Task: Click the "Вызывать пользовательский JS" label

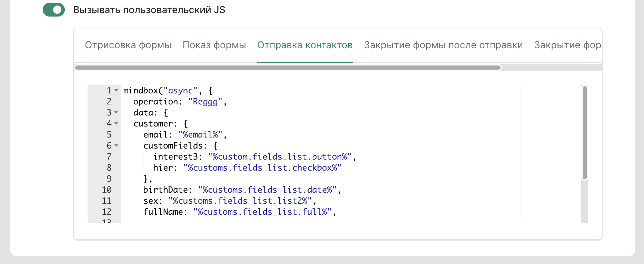Action: 149,10
